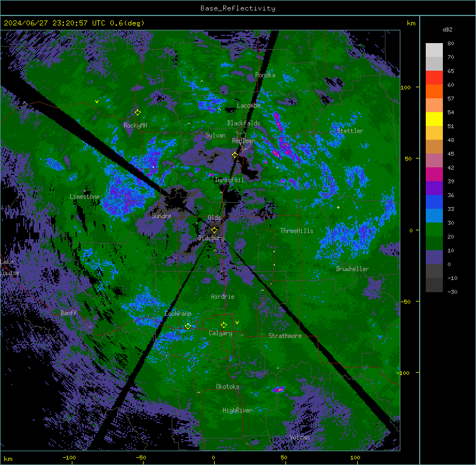Image resolution: width=476 pixels, height=465 pixels.
Task: Click the bright yellow 54 dBZ legend swatch
Action: pyautogui.click(x=434, y=119)
